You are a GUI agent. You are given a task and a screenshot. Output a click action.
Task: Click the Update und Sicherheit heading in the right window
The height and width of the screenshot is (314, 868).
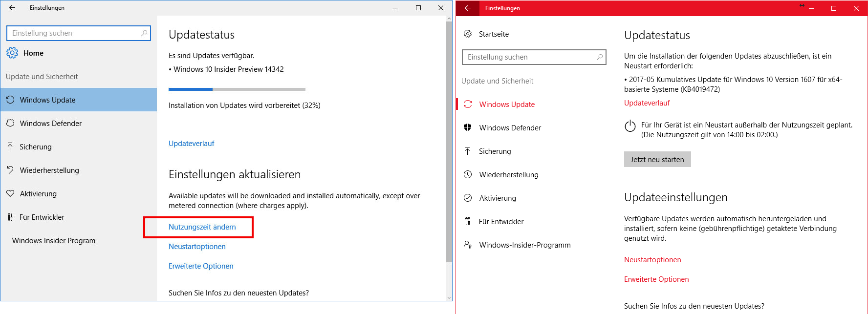click(498, 81)
